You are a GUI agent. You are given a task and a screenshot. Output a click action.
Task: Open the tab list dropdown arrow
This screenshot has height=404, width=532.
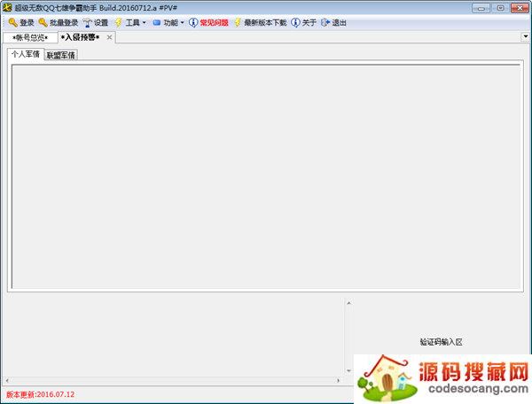(526, 36)
